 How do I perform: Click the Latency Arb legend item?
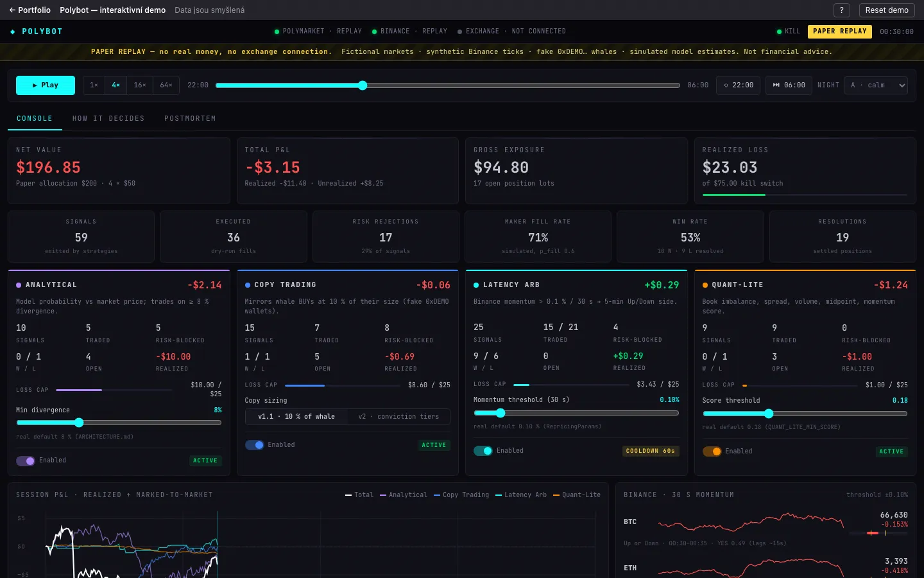click(x=521, y=495)
